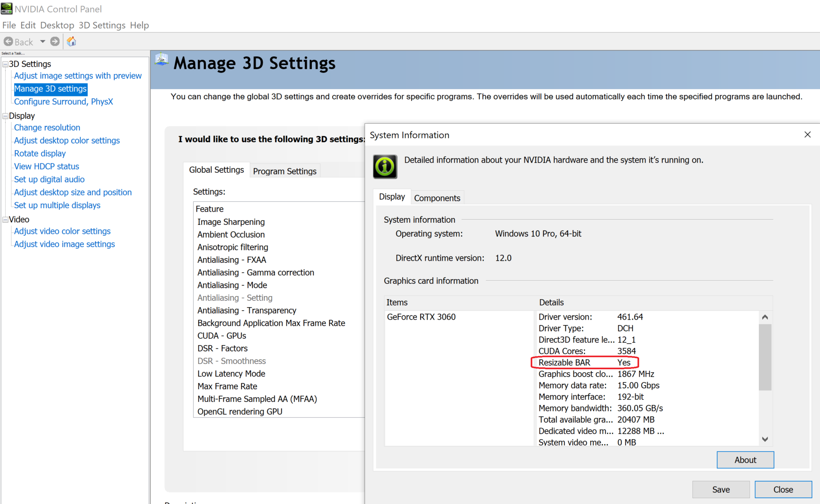Select GeForce RTX 3060 in Items list
The width and height of the screenshot is (820, 504).
pyautogui.click(x=421, y=317)
